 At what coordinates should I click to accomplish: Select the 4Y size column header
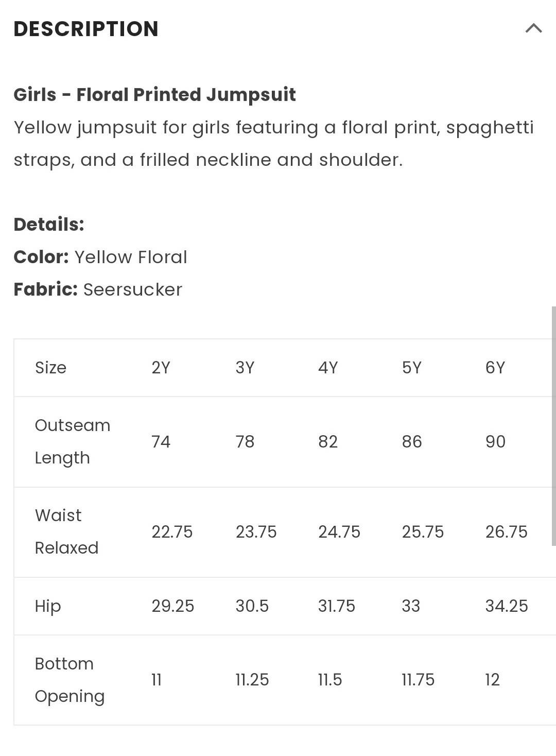328,368
